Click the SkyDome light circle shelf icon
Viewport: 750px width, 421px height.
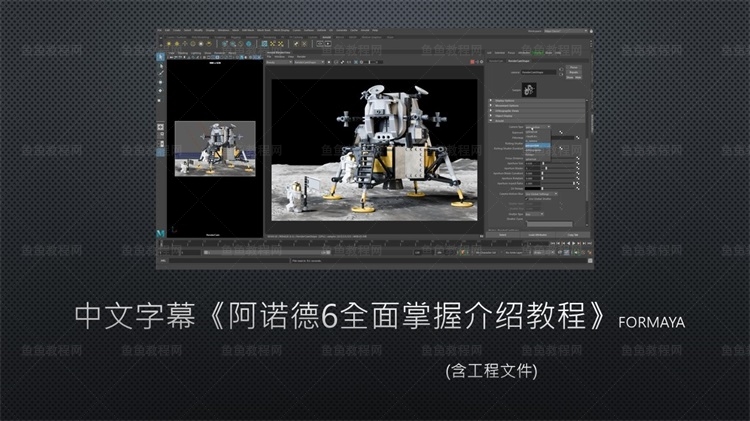193,44
